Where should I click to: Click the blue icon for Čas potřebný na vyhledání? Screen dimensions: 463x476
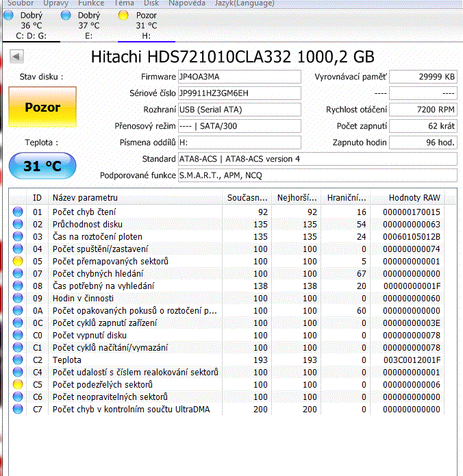(x=18, y=286)
